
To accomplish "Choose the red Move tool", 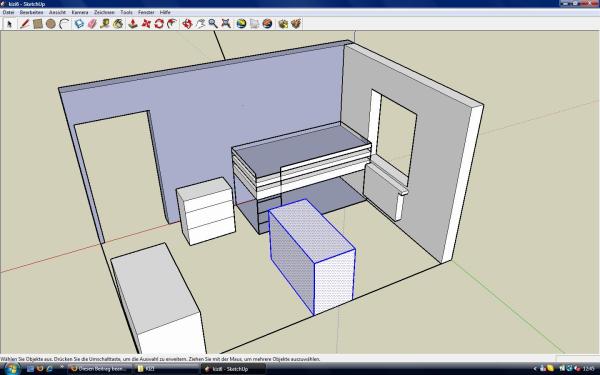I will [146, 24].
